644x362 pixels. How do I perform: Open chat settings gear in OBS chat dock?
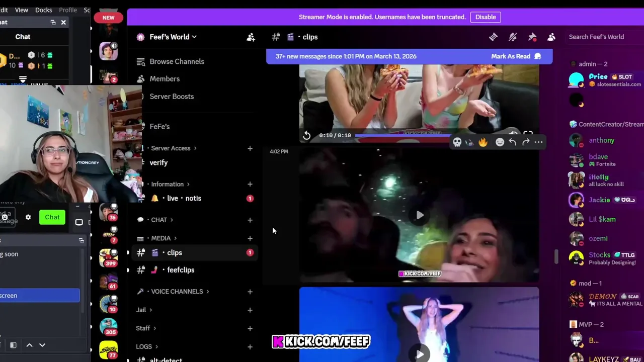28,217
